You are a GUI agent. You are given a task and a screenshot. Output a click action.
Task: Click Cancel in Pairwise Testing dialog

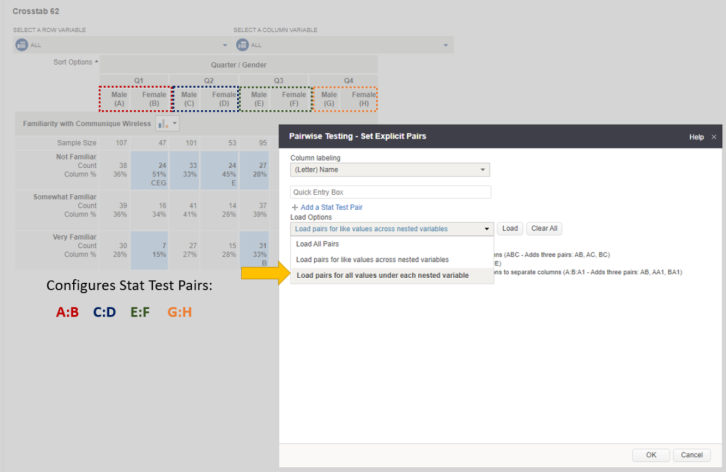point(691,455)
